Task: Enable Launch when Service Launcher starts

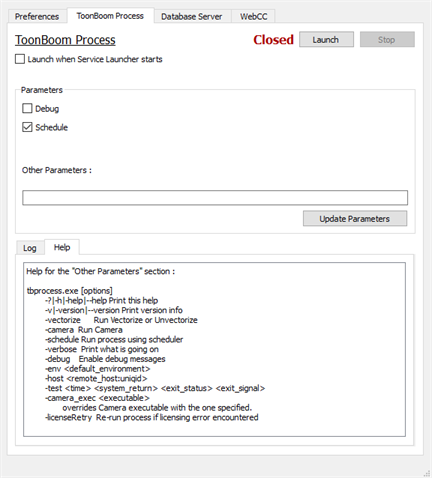Action: pyautogui.click(x=20, y=59)
